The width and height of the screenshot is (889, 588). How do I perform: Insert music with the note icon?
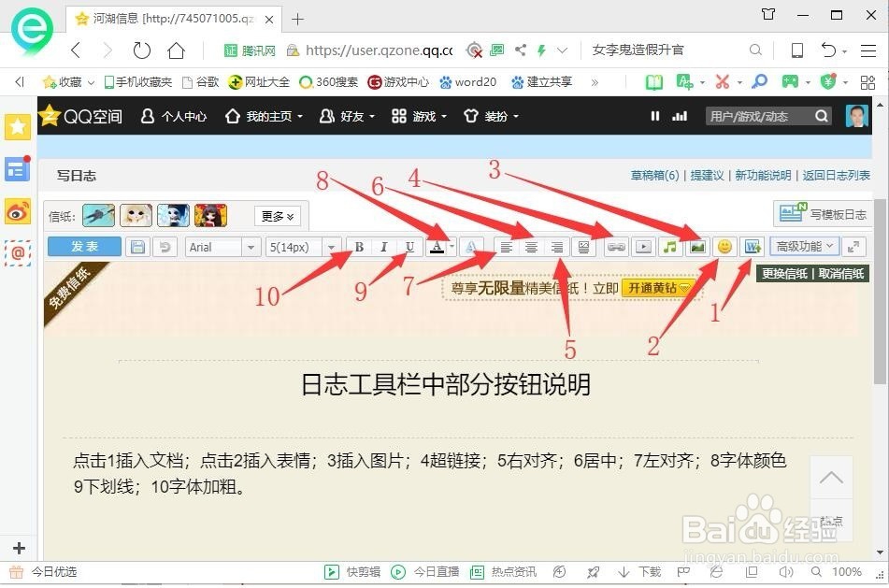[670, 247]
